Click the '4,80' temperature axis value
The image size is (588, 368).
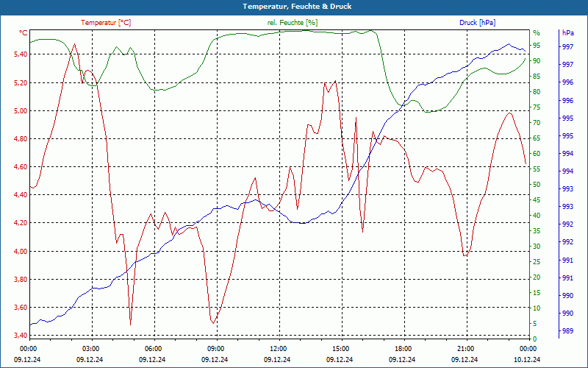tap(21, 139)
